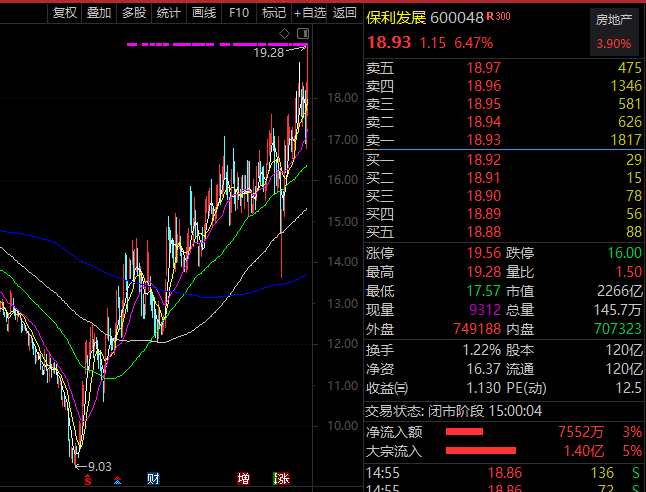This screenshot has height=492, width=646.
Task: Click the red-blue arrow marker icon
Action: click(x=117, y=480)
